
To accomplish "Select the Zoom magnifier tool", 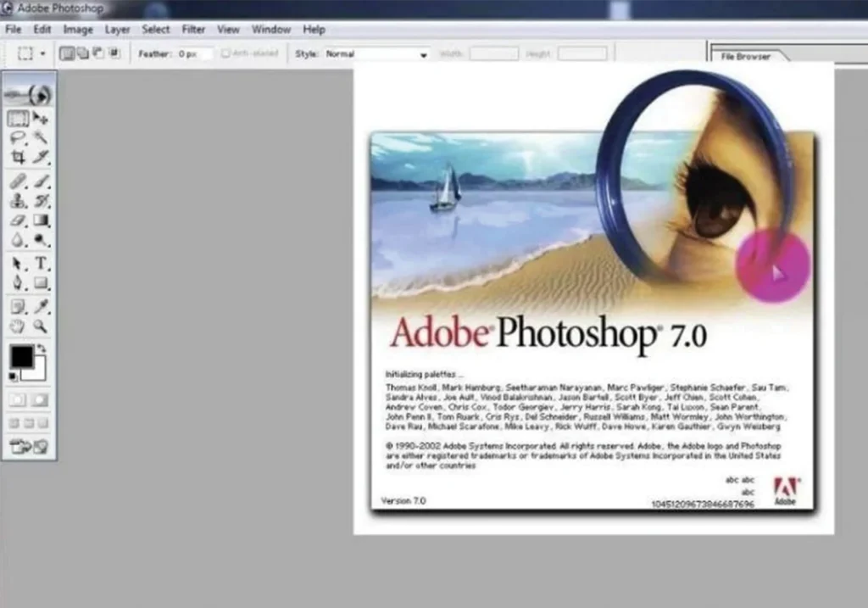I will click(41, 326).
